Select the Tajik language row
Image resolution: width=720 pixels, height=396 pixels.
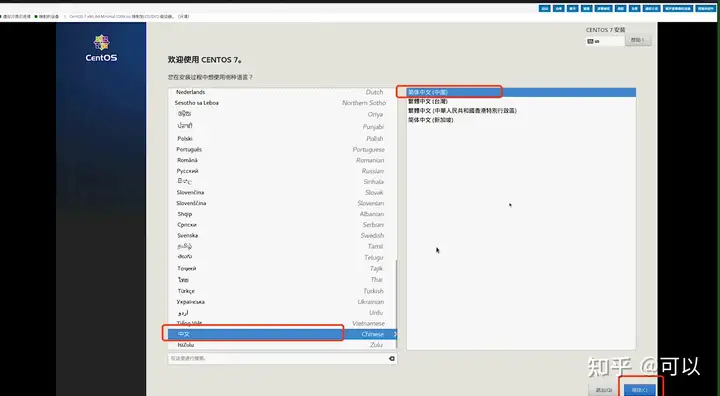(x=281, y=268)
